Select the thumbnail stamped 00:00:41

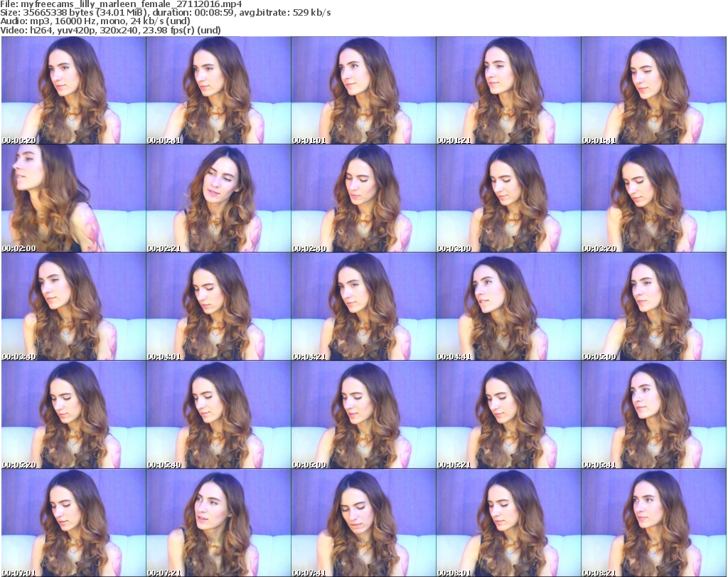(x=219, y=90)
